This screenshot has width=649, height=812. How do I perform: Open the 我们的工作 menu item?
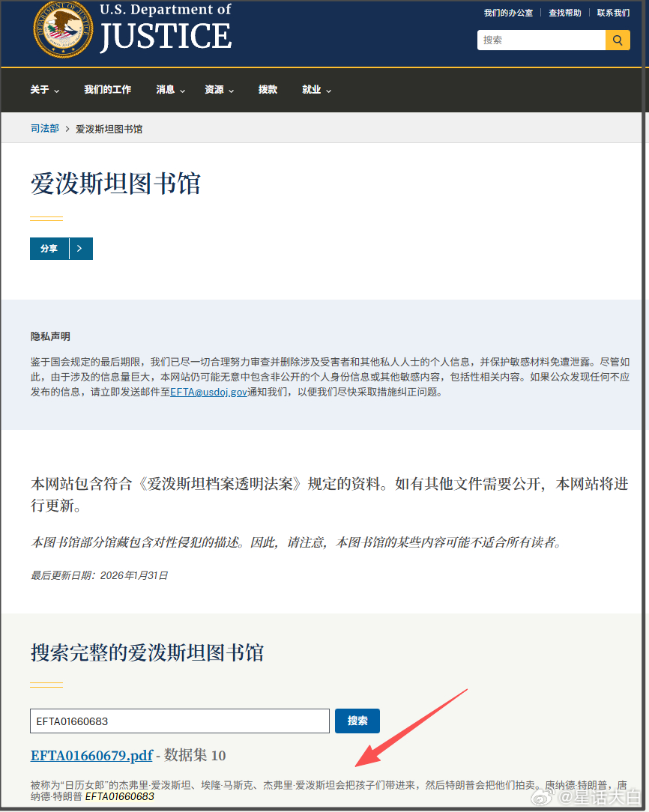pyautogui.click(x=108, y=90)
